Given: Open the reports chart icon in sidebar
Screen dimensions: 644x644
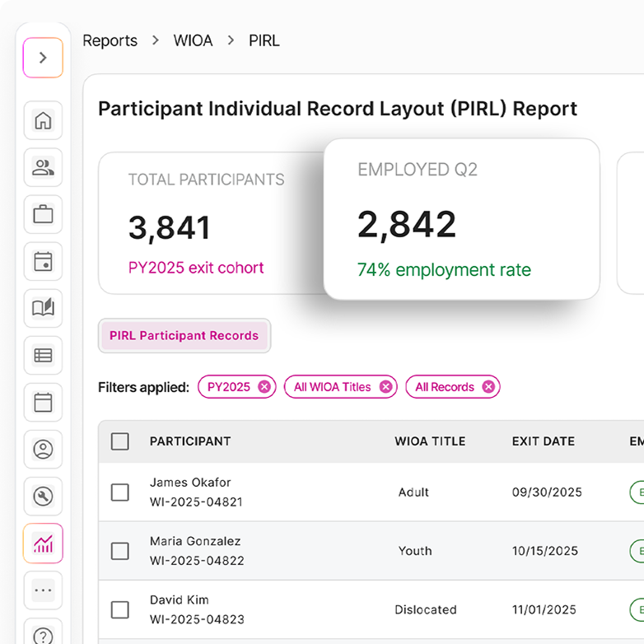Looking at the screenshot, I should pos(43,544).
